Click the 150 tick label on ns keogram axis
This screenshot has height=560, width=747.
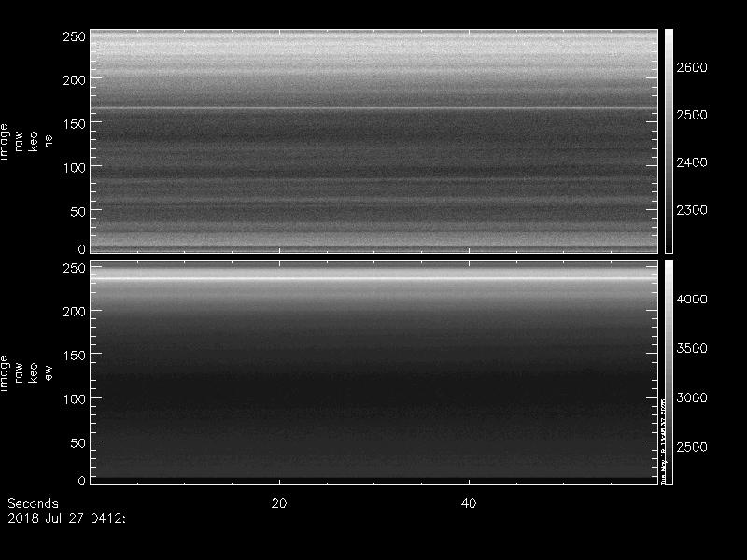75,124
